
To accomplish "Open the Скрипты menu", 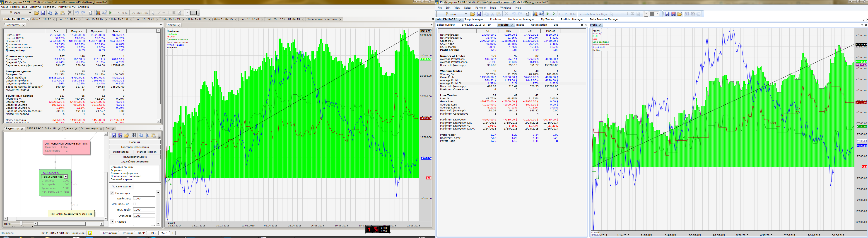I will [35, 7].
